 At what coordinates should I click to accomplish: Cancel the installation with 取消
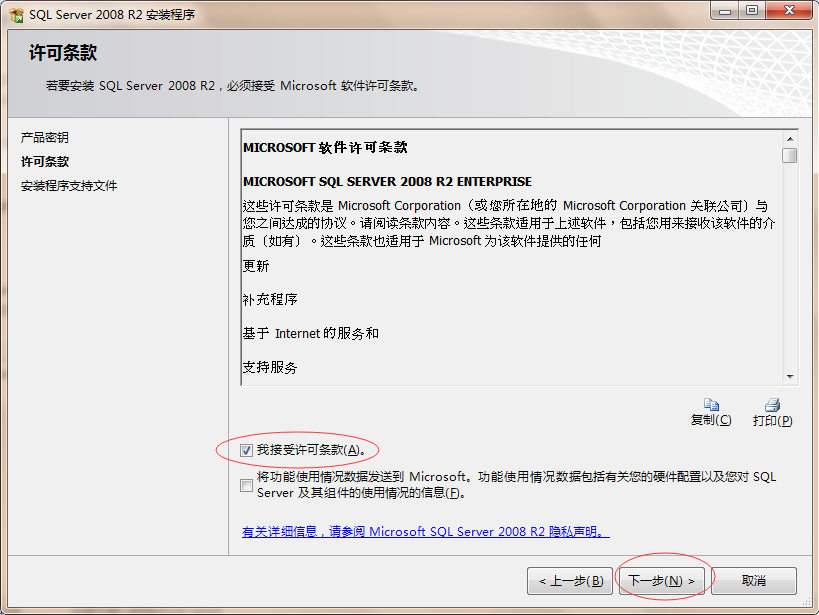(754, 581)
